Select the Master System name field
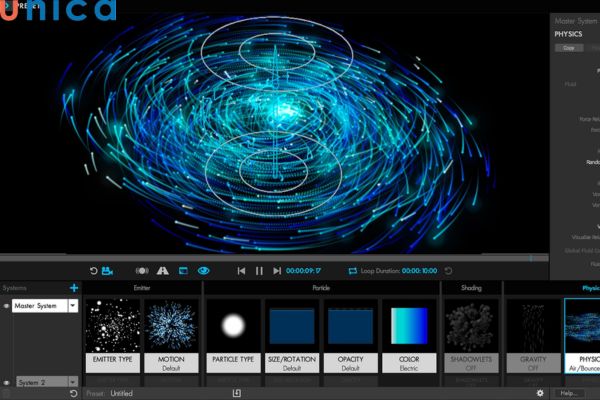 point(40,306)
